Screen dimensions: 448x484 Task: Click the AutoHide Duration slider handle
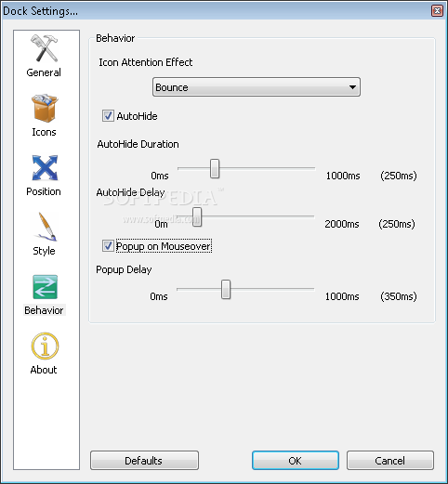(x=215, y=169)
